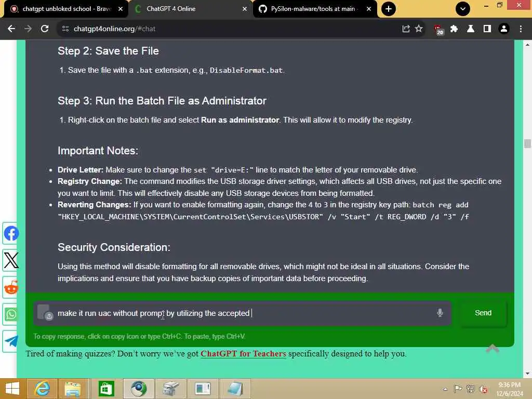Click the taskbar clock showing 9:36 PM
The image size is (532, 399).
[509, 389]
